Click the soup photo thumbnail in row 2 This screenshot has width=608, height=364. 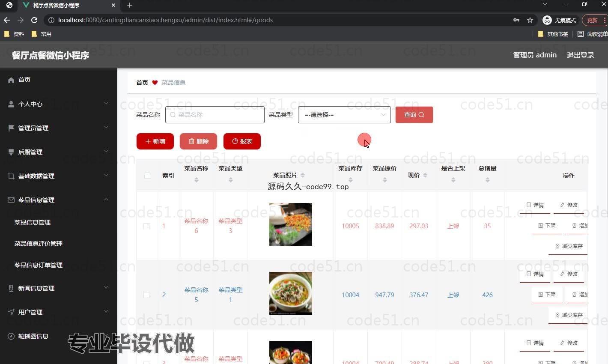click(291, 293)
